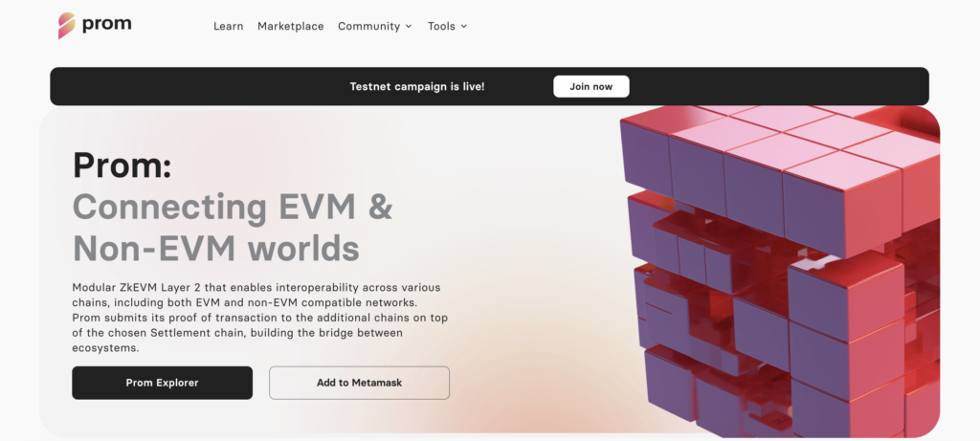Click the 3D cube hero illustration

780,272
